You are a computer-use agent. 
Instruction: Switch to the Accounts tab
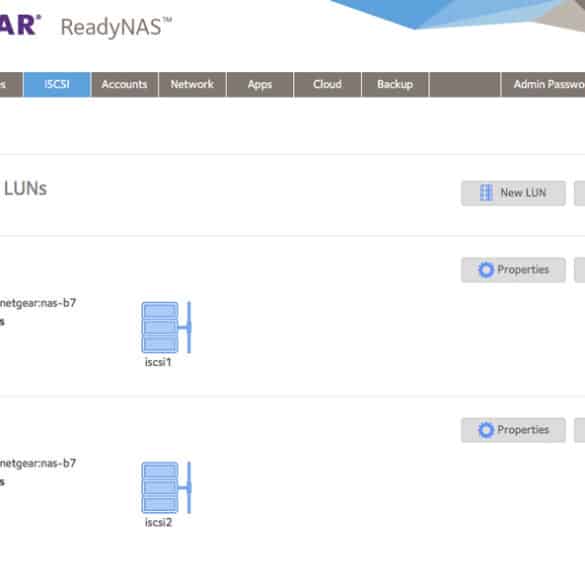click(x=125, y=84)
